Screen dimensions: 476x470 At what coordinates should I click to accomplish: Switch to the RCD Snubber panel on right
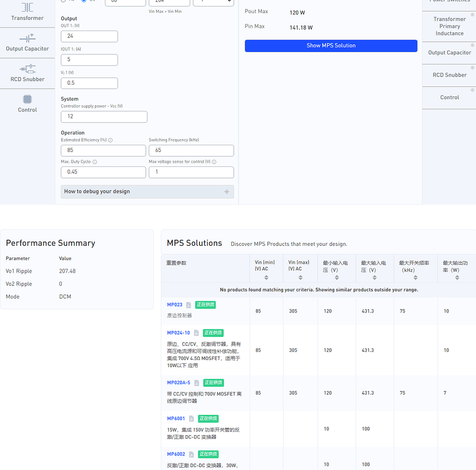(449, 75)
